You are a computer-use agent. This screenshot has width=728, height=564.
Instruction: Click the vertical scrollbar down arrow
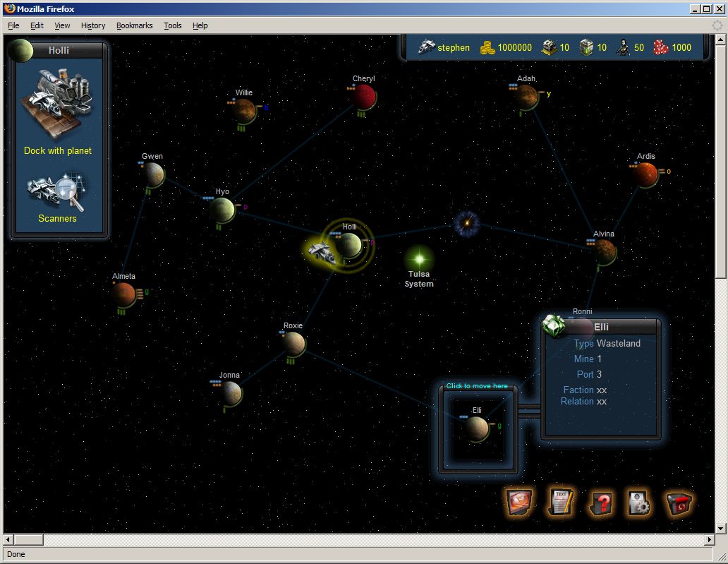(x=720, y=528)
